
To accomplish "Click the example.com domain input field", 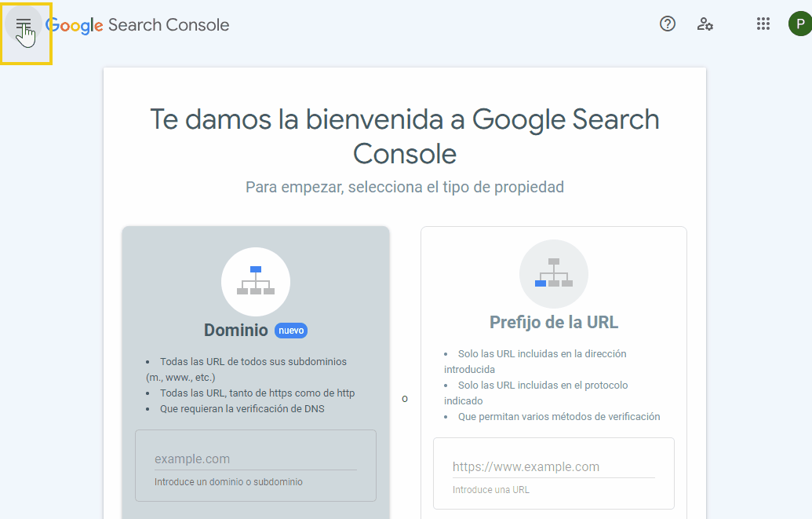I will (256, 459).
